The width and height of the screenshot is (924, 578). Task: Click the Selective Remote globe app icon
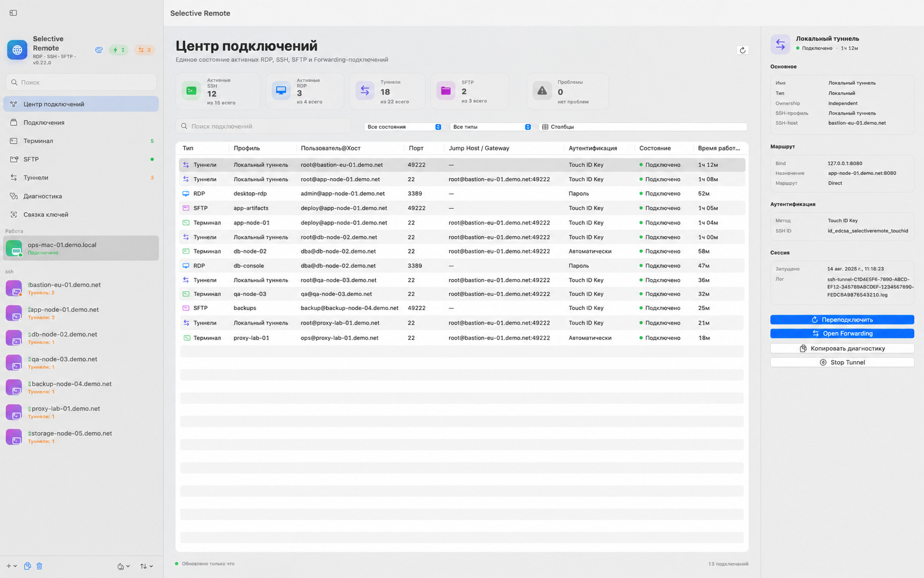[17, 50]
